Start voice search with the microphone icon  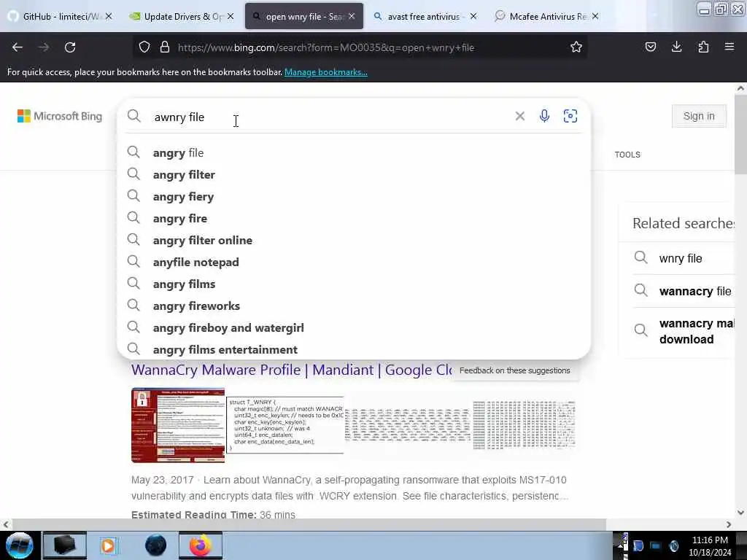click(544, 116)
